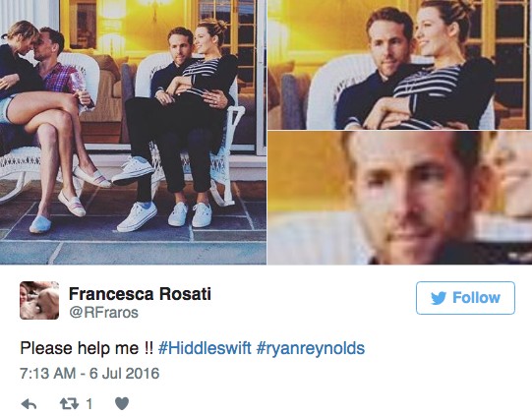The height and width of the screenshot is (417, 532).
Task: Click the Twitter bird icon in Follow
Action: coord(439,298)
